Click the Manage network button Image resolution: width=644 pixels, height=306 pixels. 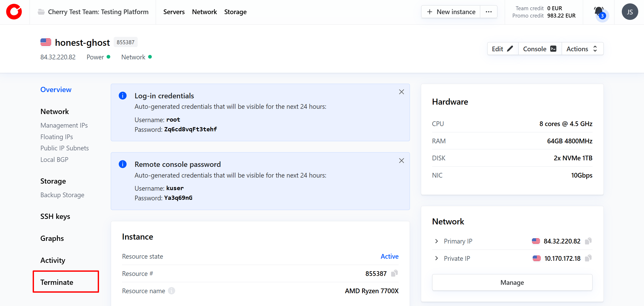(512, 282)
